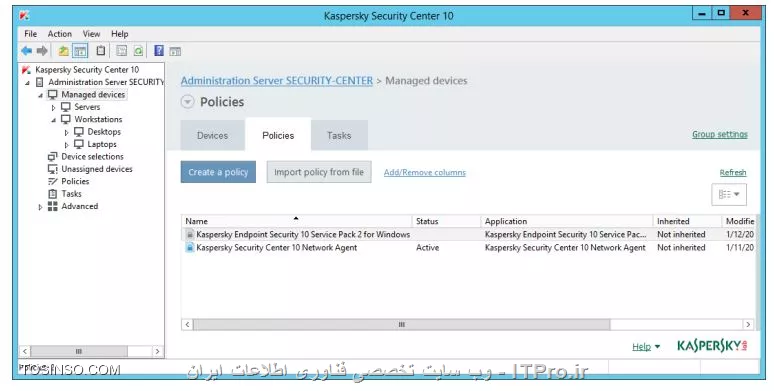
Task: Expand the Laptops tree node
Action: (x=67, y=145)
